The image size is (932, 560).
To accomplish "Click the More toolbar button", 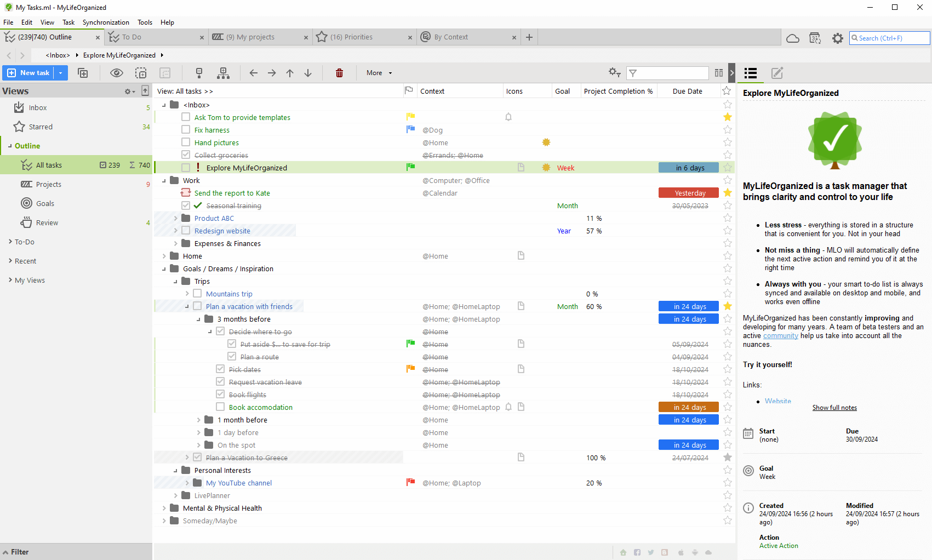I will 379,73.
